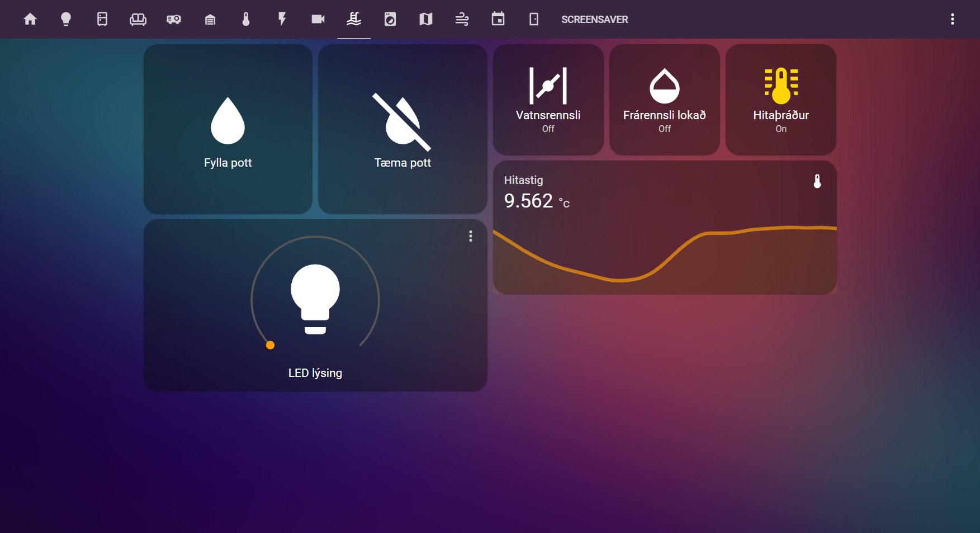Toggle the Vatnsrennsli water flow switch
The height and width of the screenshot is (533, 980).
pos(548,100)
